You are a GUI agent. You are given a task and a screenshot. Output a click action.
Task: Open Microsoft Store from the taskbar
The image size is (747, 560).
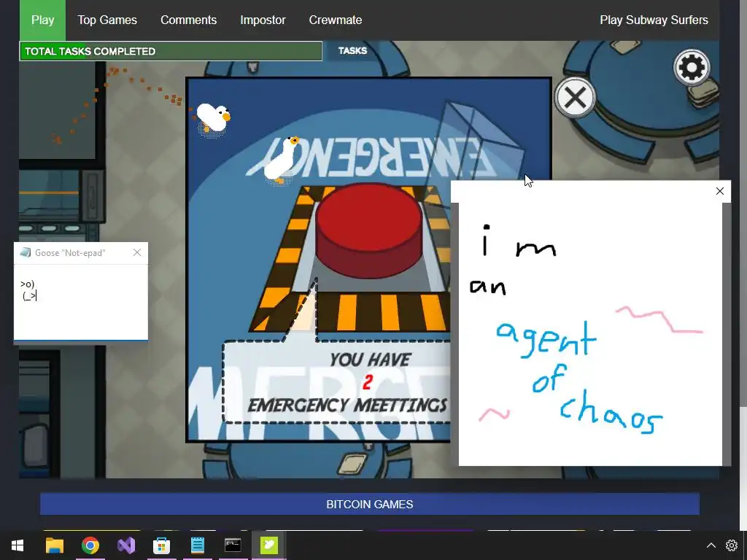[161, 545]
